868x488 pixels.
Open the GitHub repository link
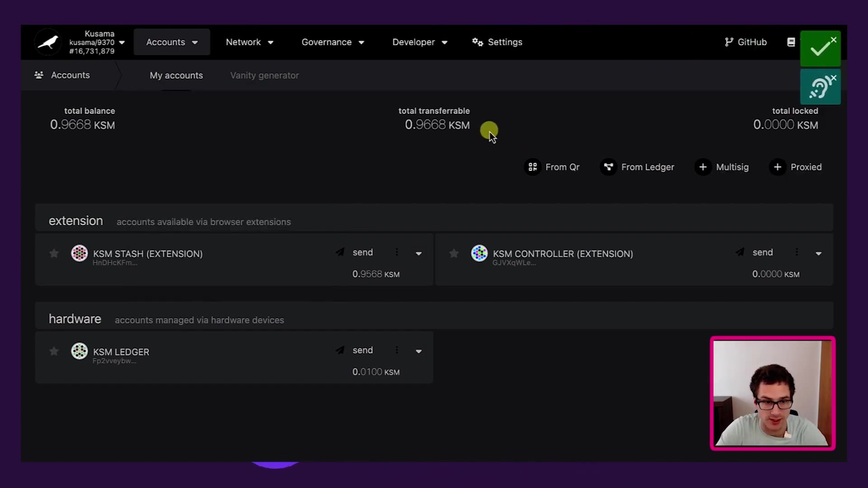coord(746,42)
